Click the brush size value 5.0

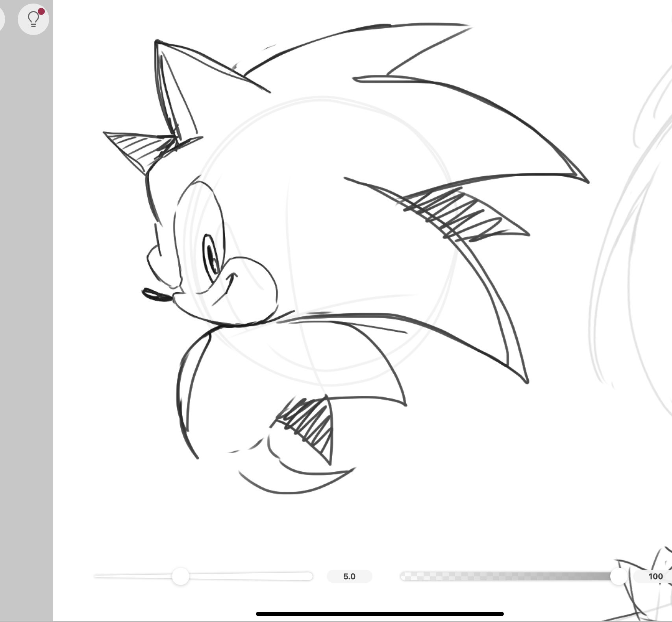click(x=349, y=576)
